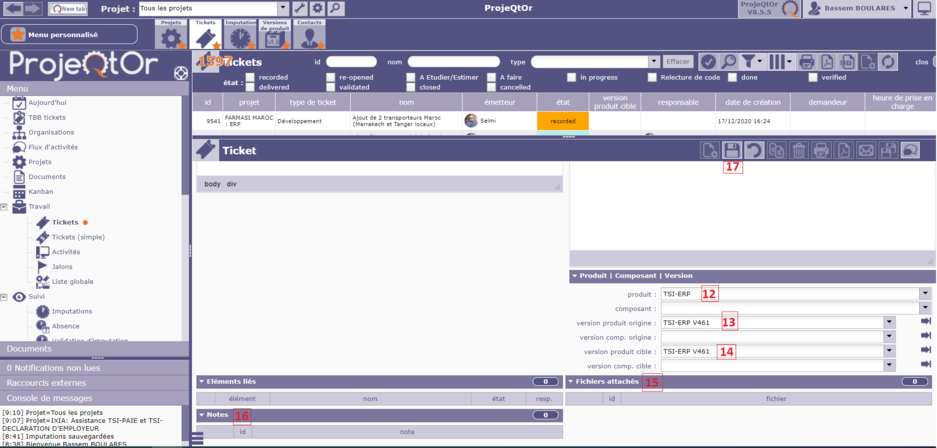Viewport: 937px width, 448px height.
Task: Open the version produit cible dropdown
Action: click(890, 351)
